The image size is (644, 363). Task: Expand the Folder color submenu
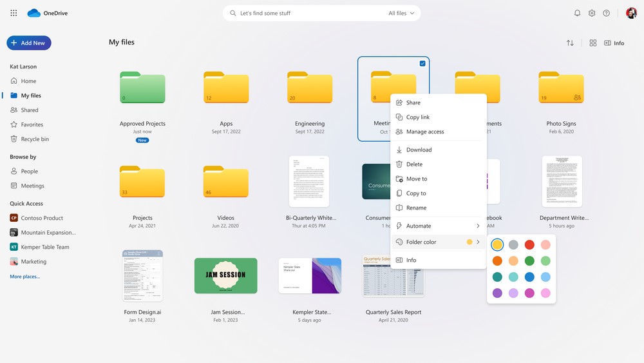tap(438, 242)
